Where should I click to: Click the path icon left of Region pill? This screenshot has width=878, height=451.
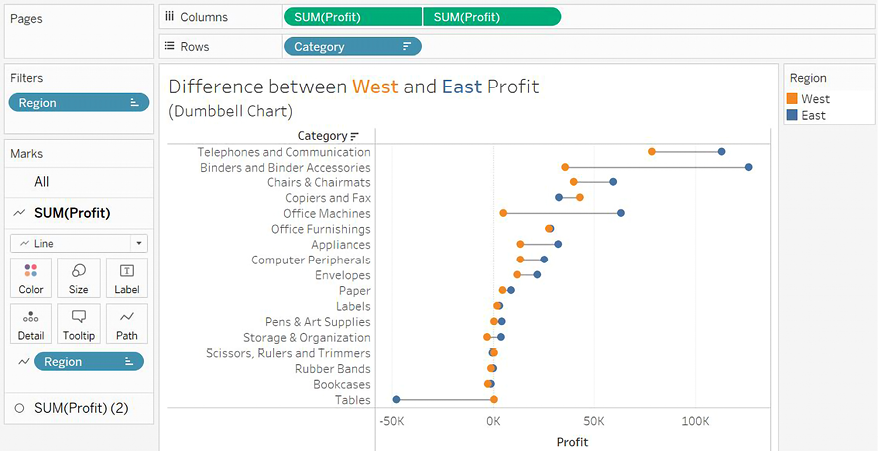point(23,361)
